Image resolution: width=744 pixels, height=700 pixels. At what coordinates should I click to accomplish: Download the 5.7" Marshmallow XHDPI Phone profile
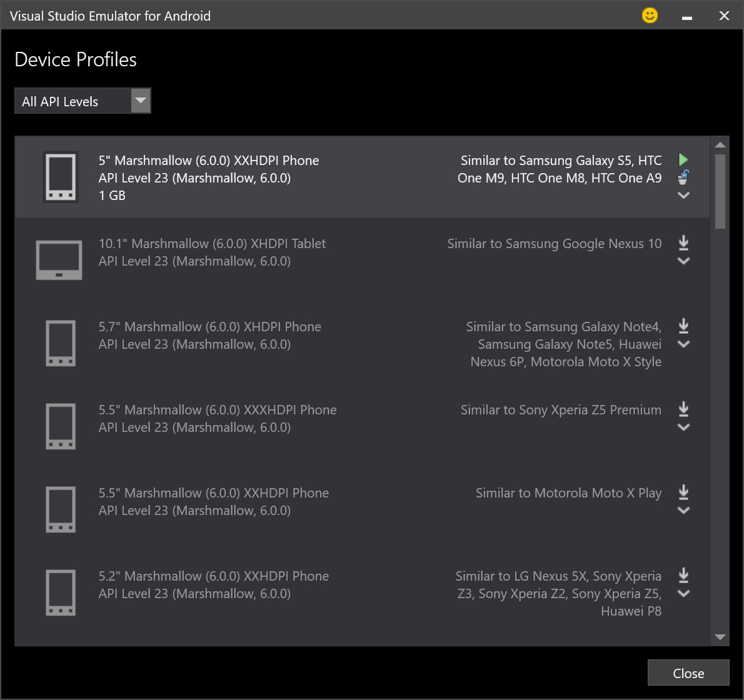click(683, 326)
